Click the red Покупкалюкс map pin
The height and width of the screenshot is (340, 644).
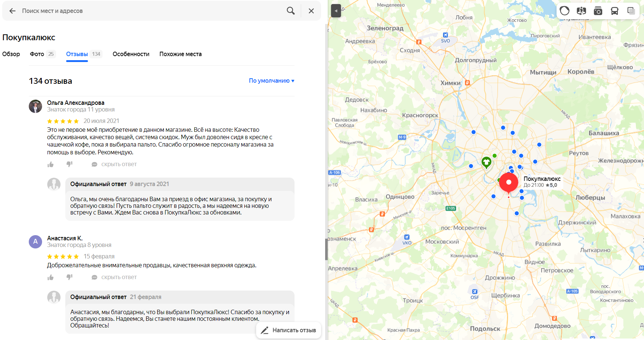pos(509,183)
